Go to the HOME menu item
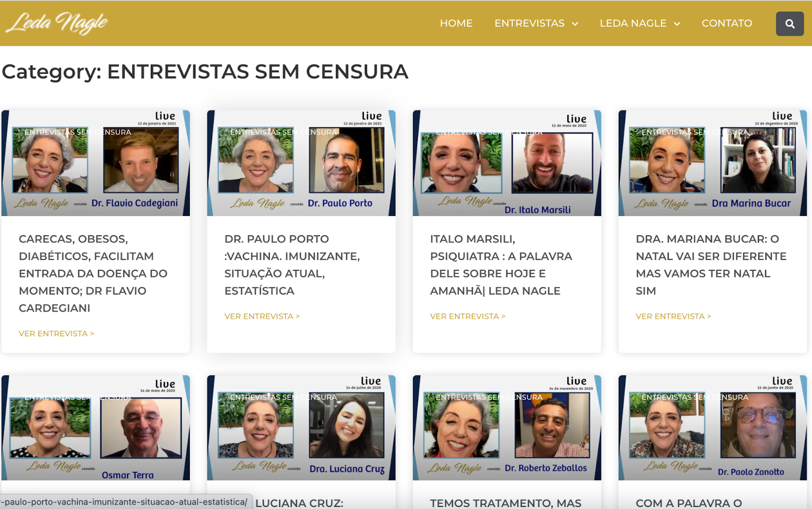Screen dimensions: 812x509 coord(456,23)
